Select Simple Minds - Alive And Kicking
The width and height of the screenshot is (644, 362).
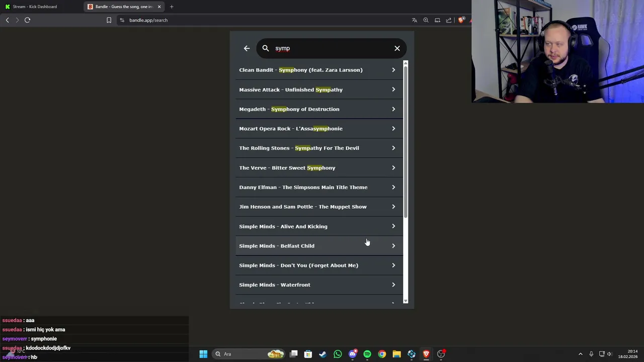[319, 226]
